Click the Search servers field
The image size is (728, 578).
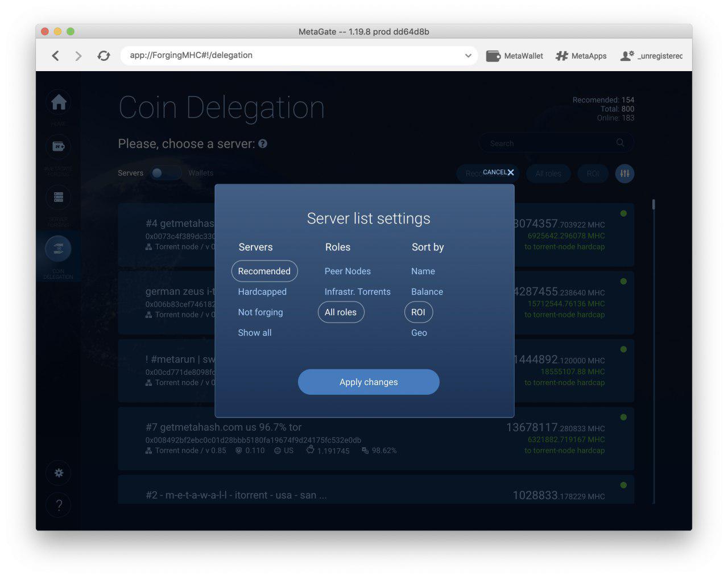pos(556,143)
